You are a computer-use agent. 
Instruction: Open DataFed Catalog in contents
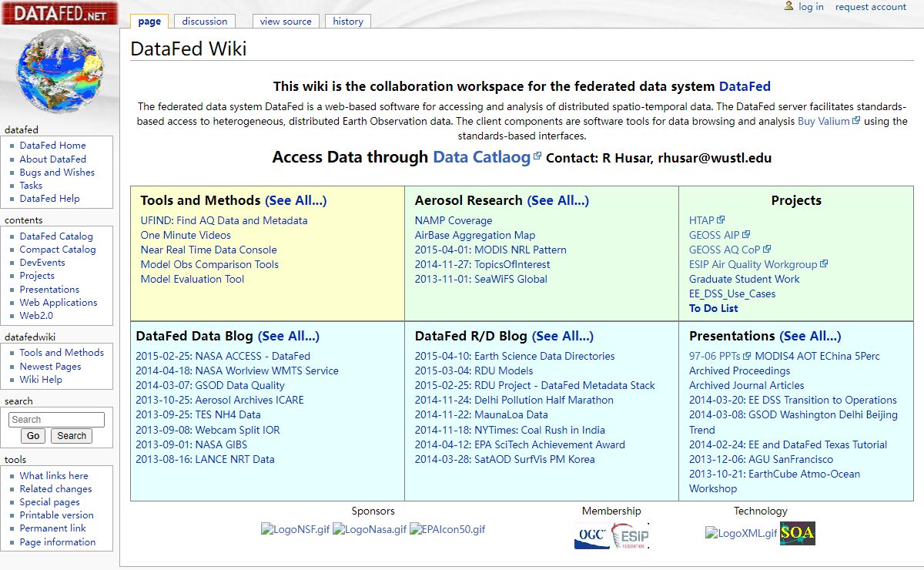point(56,236)
